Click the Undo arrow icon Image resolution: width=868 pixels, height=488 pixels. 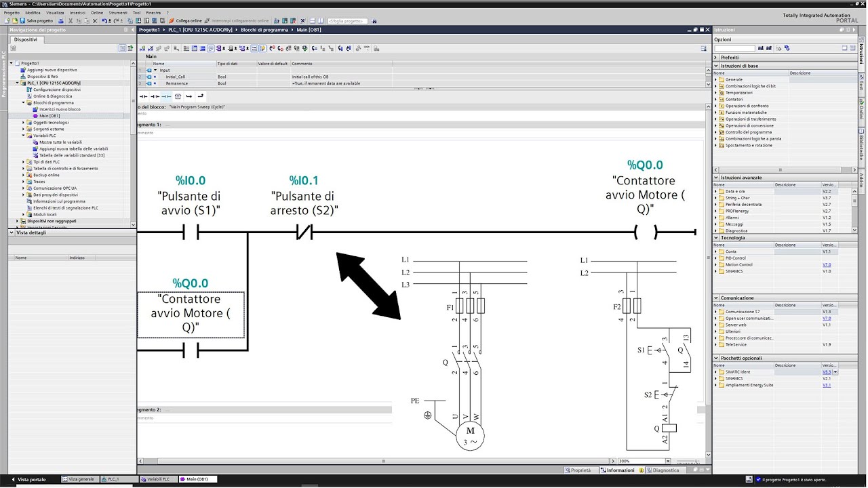pos(104,21)
